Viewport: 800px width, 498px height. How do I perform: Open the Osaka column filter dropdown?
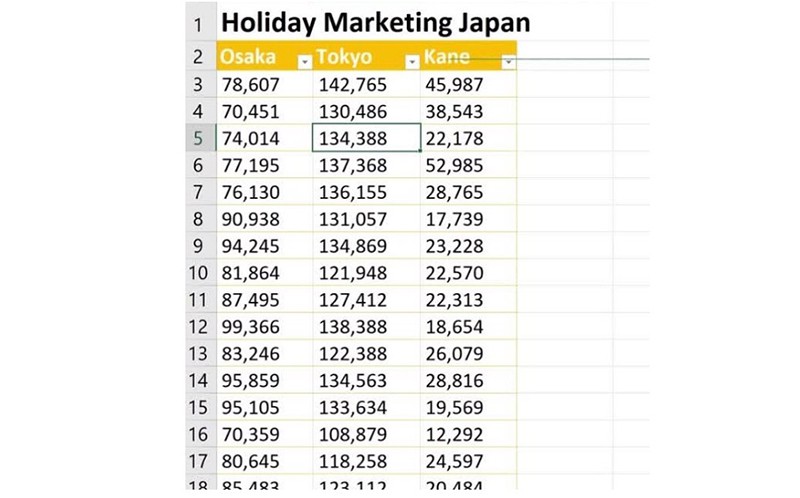(305, 62)
